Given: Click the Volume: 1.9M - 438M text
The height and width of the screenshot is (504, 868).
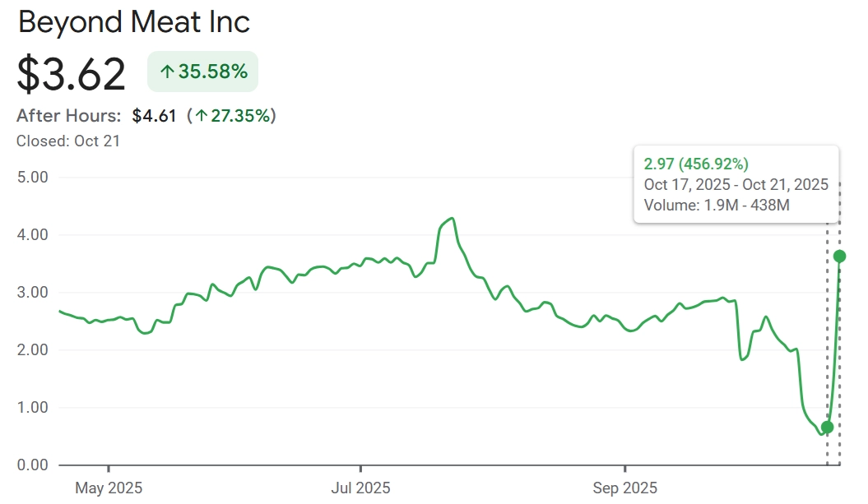Looking at the screenshot, I should (x=717, y=205).
